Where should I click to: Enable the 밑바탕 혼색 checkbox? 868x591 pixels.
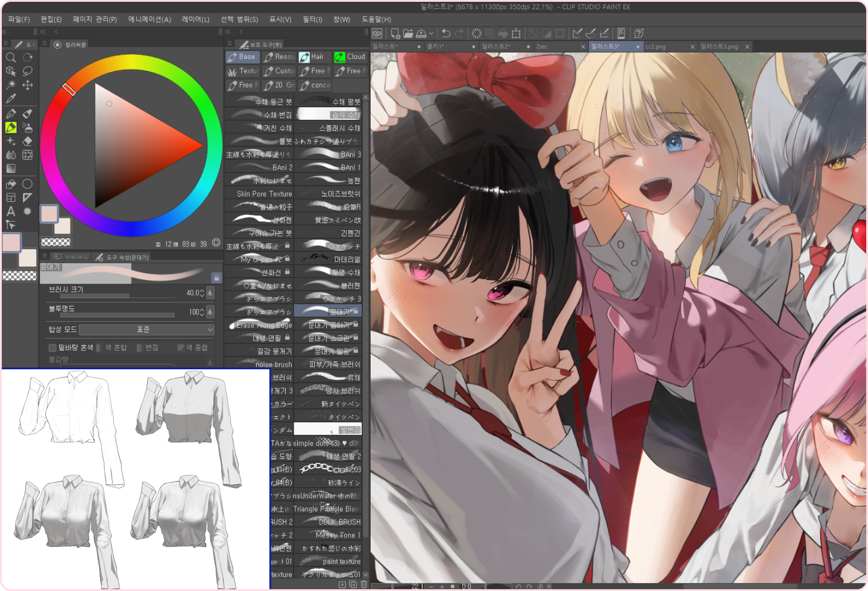point(52,348)
